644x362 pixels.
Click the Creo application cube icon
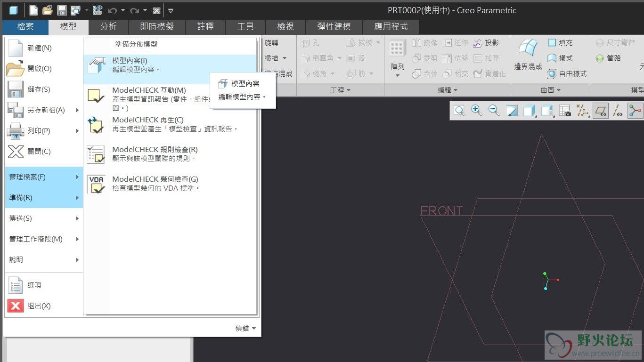click(x=13, y=10)
